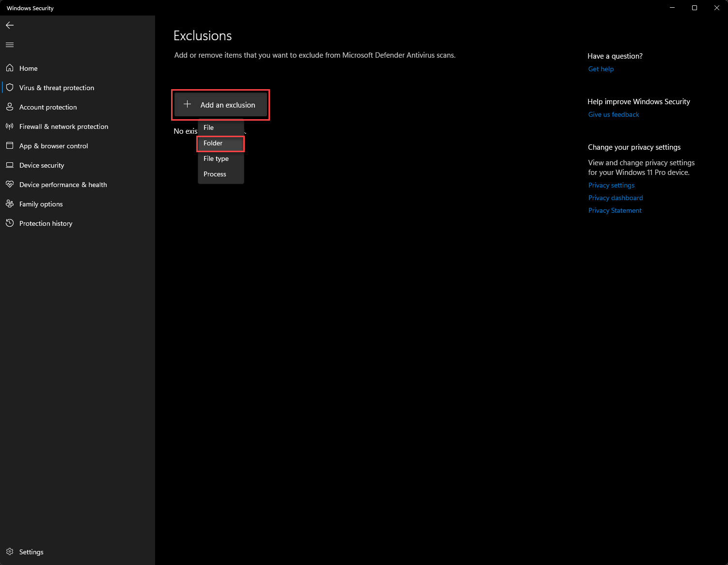Open Device security page
This screenshot has width=728, height=565.
78,165
